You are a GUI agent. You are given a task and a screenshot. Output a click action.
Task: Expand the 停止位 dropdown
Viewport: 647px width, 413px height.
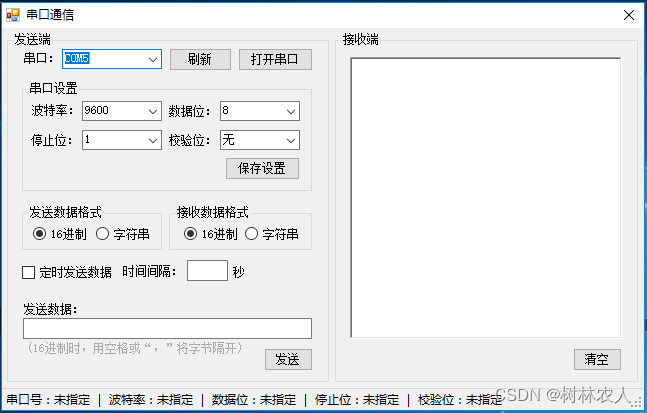[x=153, y=140]
